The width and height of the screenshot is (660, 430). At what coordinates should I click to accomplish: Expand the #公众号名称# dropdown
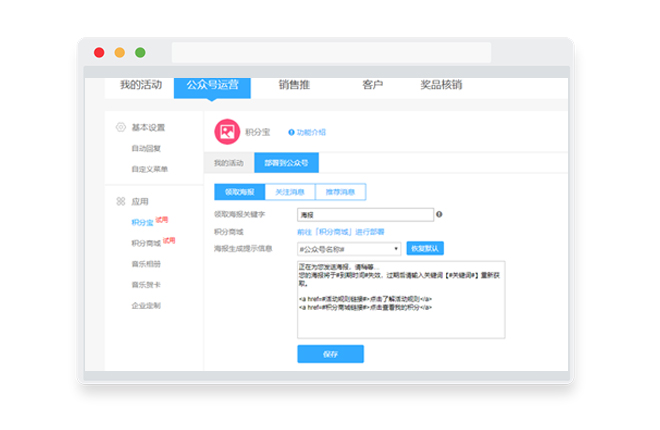[x=349, y=249]
